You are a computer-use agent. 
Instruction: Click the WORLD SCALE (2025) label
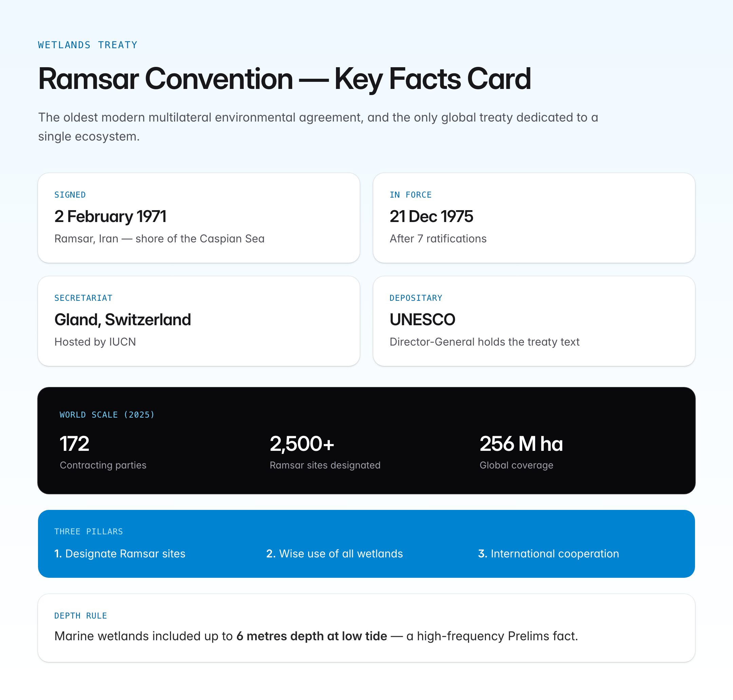coord(107,415)
